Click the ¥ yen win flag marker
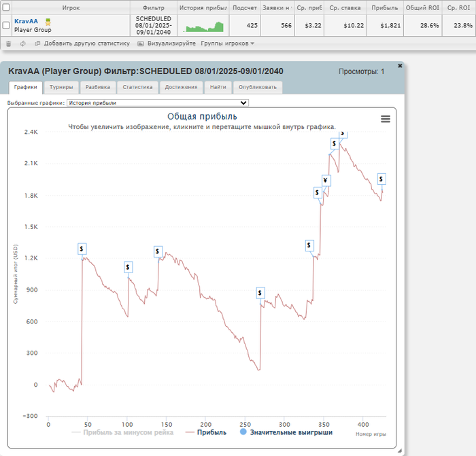The height and width of the screenshot is (456, 476). 326,181
